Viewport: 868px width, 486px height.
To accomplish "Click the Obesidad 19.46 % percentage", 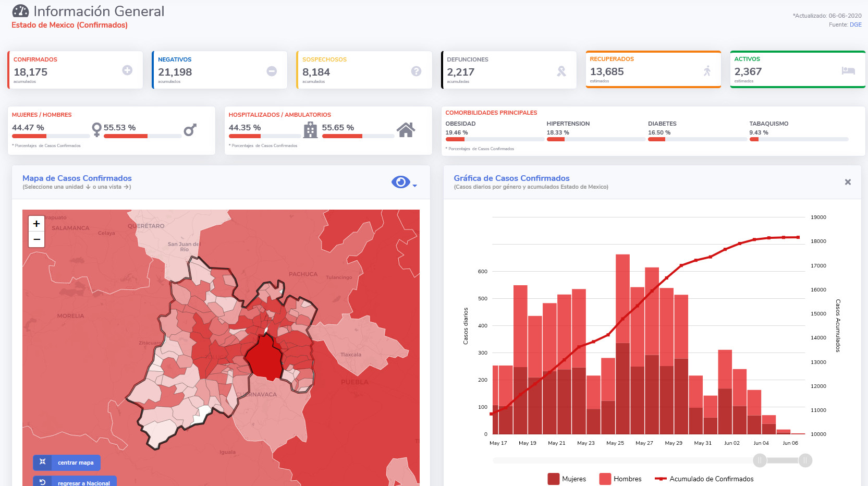I will (457, 132).
